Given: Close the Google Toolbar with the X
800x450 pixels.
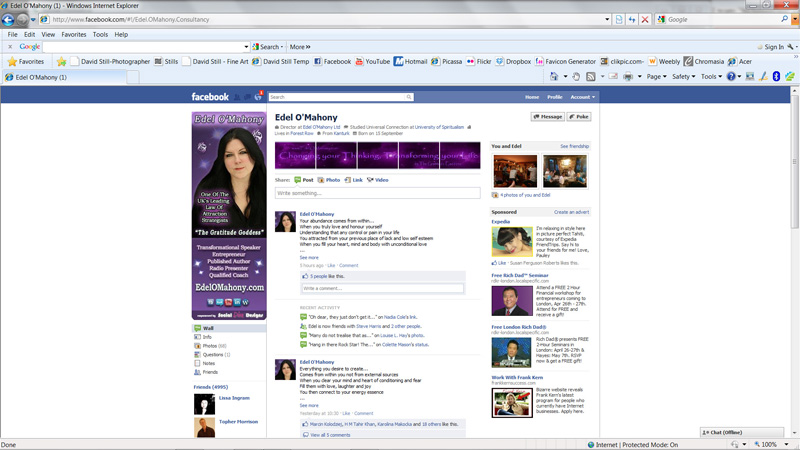Looking at the screenshot, I should [x=10, y=46].
